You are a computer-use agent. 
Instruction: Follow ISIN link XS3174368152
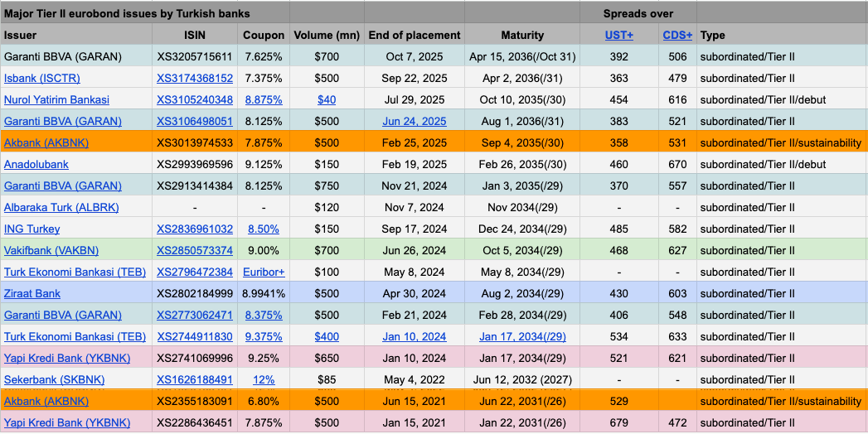(x=194, y=78)
